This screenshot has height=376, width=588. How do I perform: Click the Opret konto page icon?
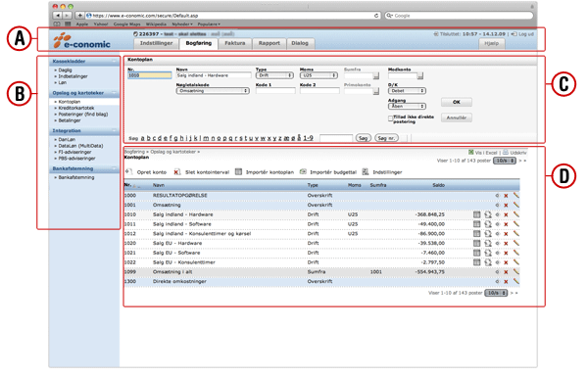click(128, 171)
